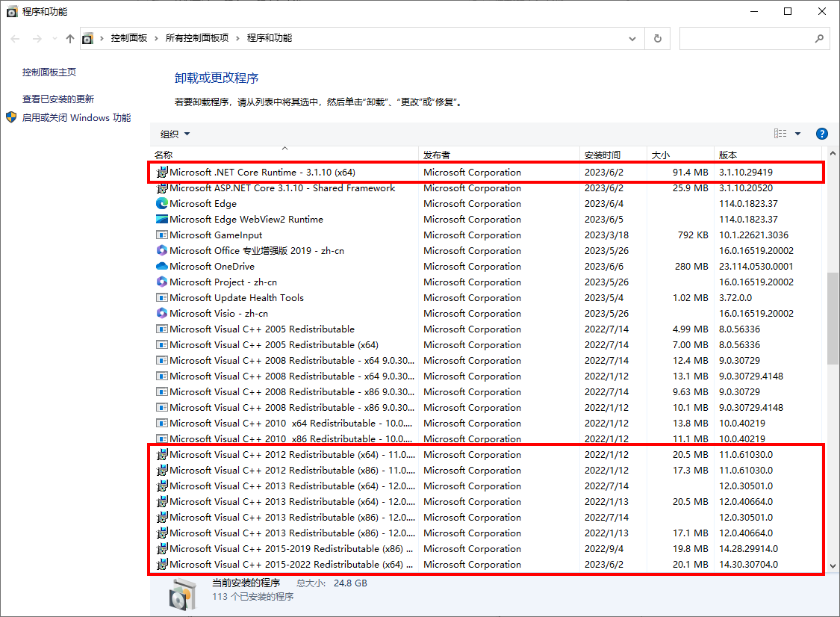
Task: Click install date 2023/3/18
Action: (x=606, y=235)
